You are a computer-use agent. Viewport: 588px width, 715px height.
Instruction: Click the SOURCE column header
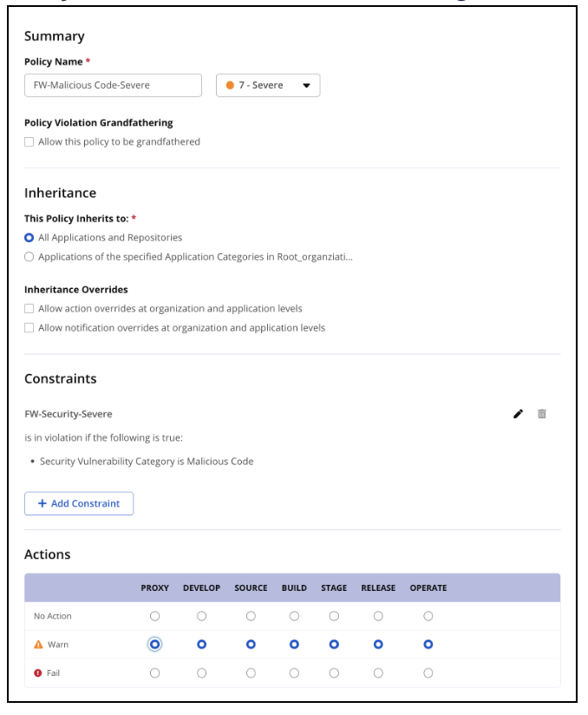point(251,587)
